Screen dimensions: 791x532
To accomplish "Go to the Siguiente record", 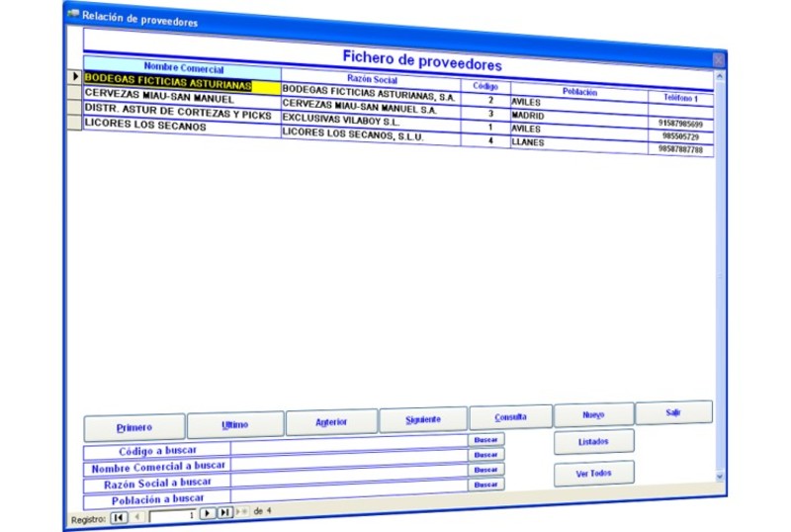I will 422,420.
